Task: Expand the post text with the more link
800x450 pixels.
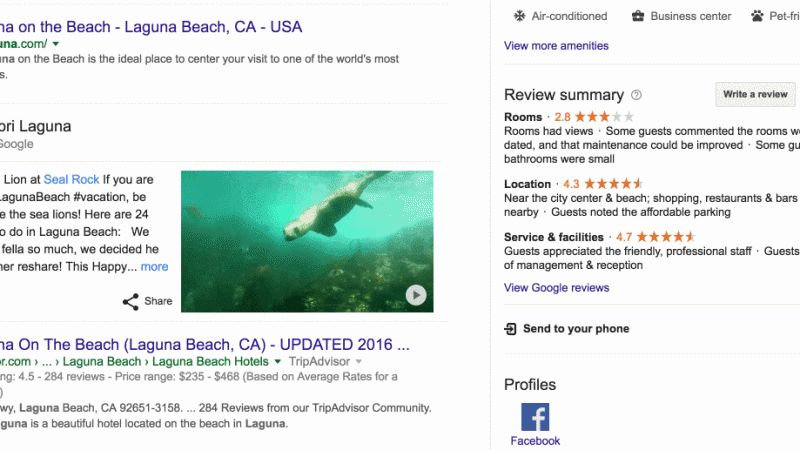Action: pyautogui.click(x=154, y=267)
